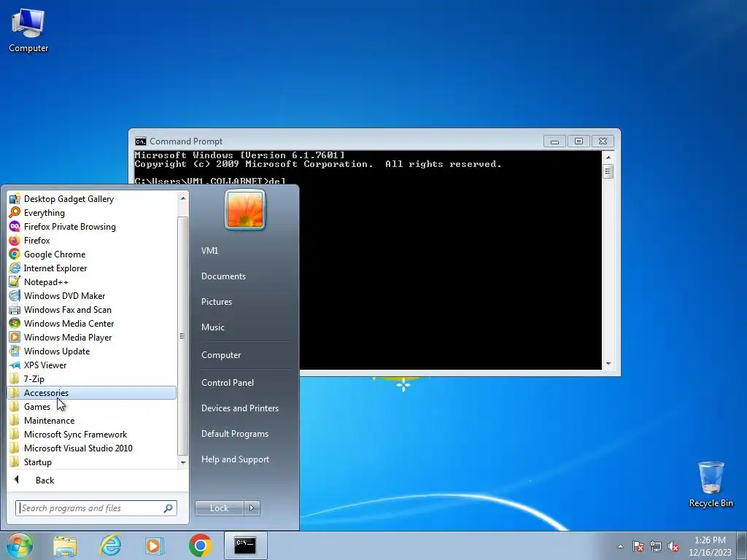Image resolution: width=747 pixels, height=560 pixels.
Task: Open Help and Support
Action: click(246, 459)
